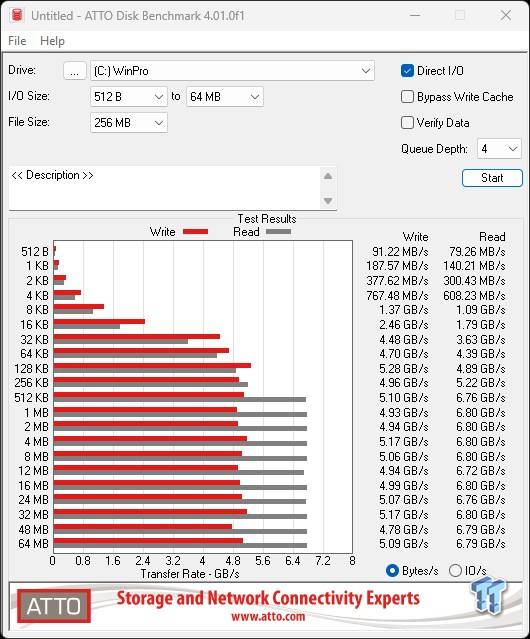
Task: Start the benchmark test
Action: click(492, 178)
